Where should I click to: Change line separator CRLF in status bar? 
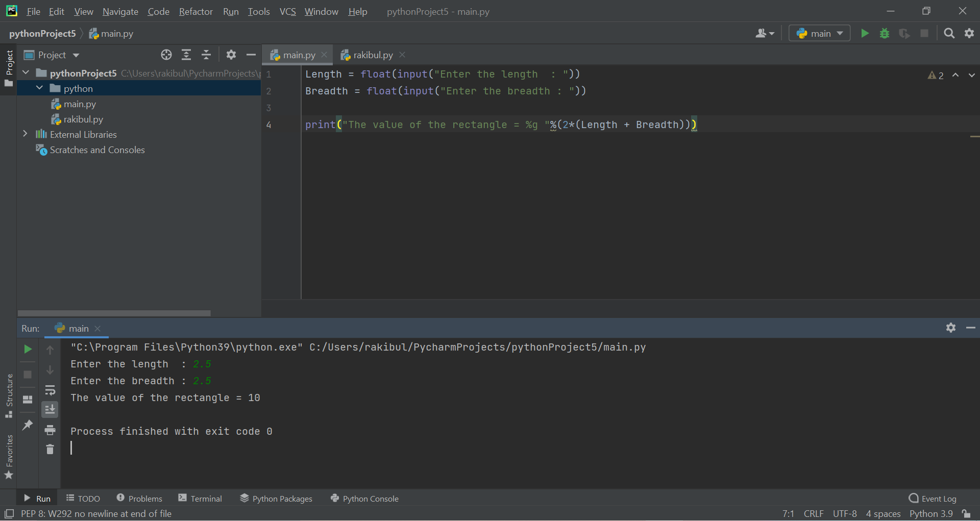pos(814,514)
